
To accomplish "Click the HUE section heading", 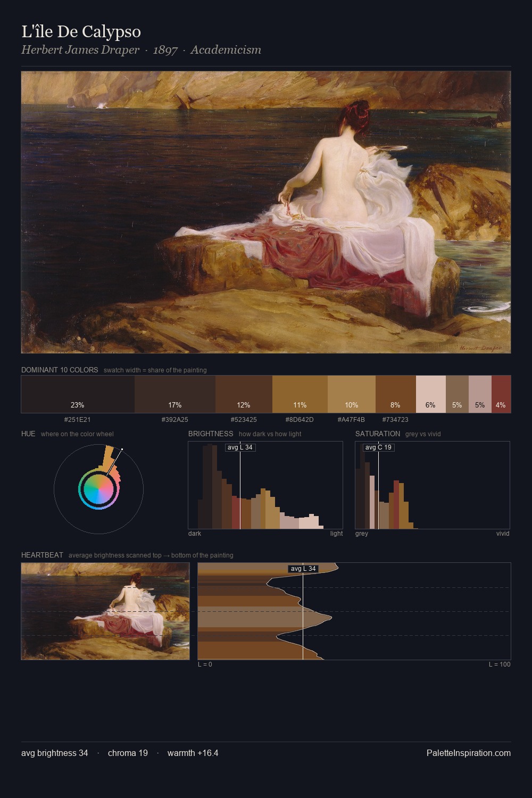I will (28, 434).
